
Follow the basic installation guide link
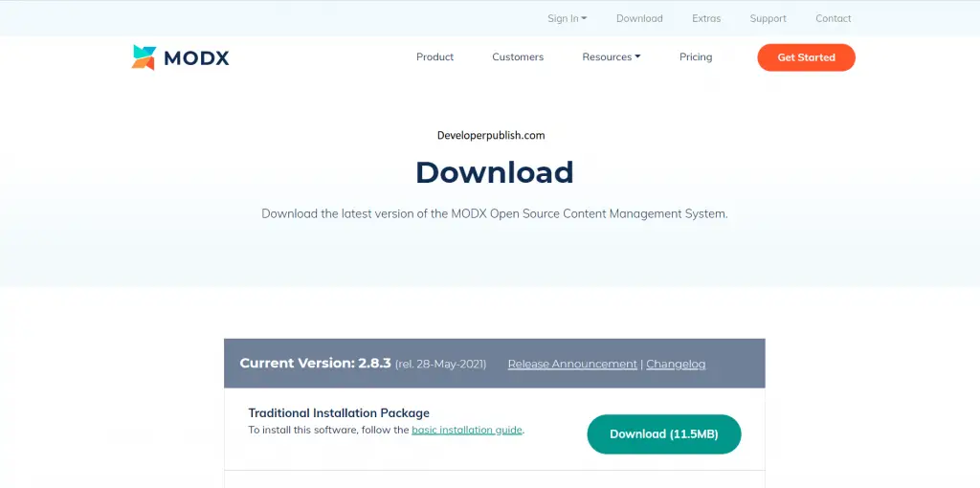[467, 430]
